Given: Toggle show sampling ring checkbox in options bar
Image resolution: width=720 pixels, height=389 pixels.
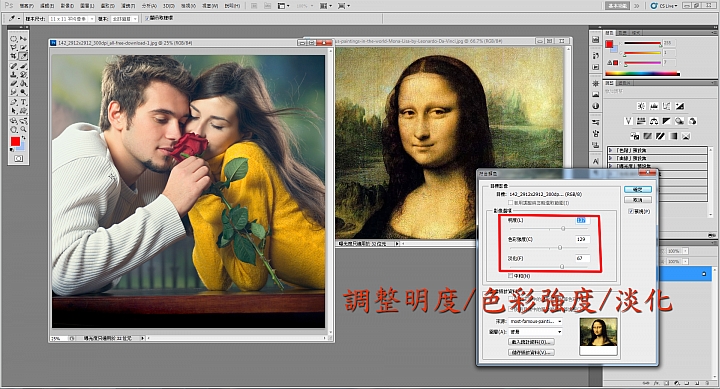Looking at the screenshot, I should tap(147, 18).
